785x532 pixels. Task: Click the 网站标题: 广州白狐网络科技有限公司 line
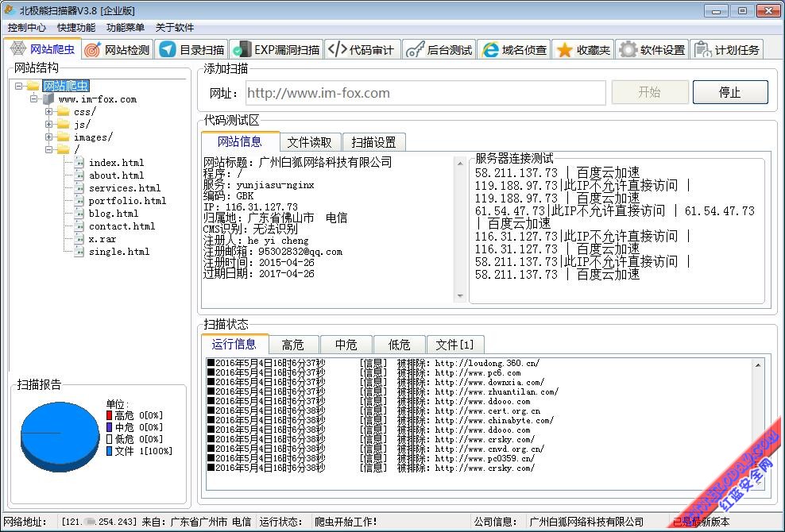tap(298, 162)
